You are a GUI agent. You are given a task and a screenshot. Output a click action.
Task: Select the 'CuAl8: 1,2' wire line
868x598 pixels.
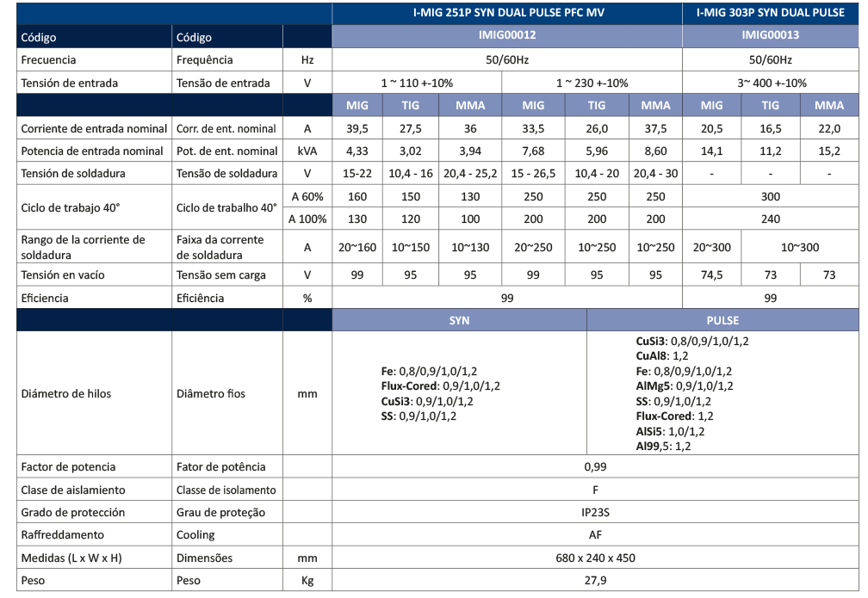661,356
